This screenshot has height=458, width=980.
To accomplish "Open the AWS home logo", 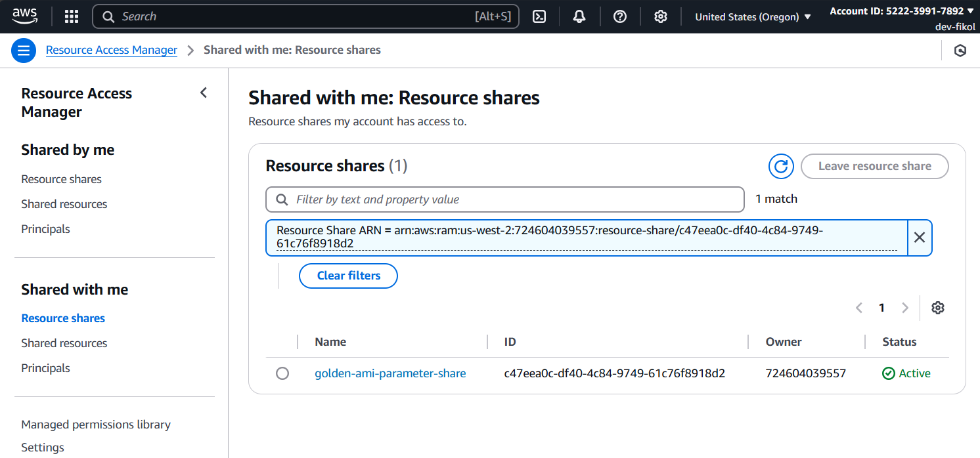I will (x=24, y=16).
